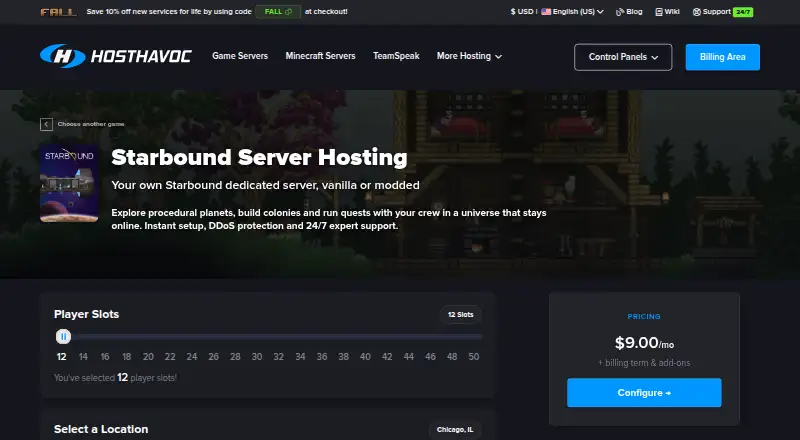Open the USD currency selector

click(521, 11)
